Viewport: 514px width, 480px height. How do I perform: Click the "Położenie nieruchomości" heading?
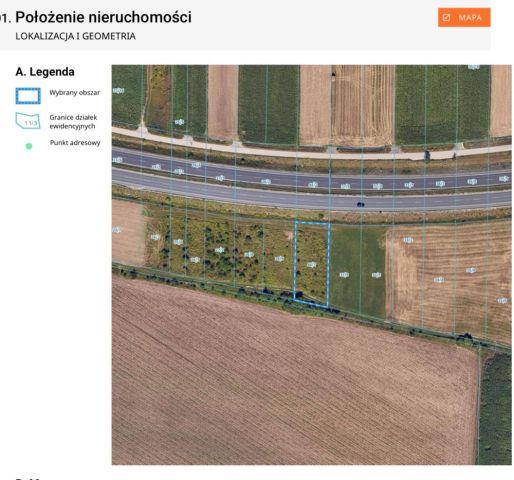click(103, 17)
